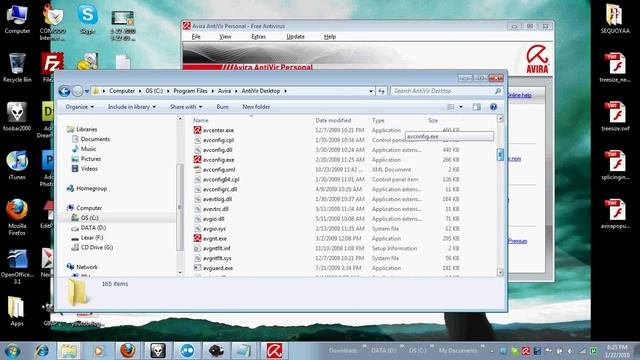The image size is (640, 360).
Task: Click the Explorer back arrow button
Action: [64, 91]
